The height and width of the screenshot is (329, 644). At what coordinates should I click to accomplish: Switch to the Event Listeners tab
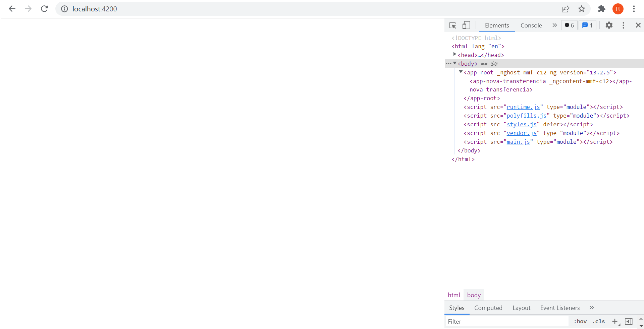pyautogui.click(x=560, y=308)
